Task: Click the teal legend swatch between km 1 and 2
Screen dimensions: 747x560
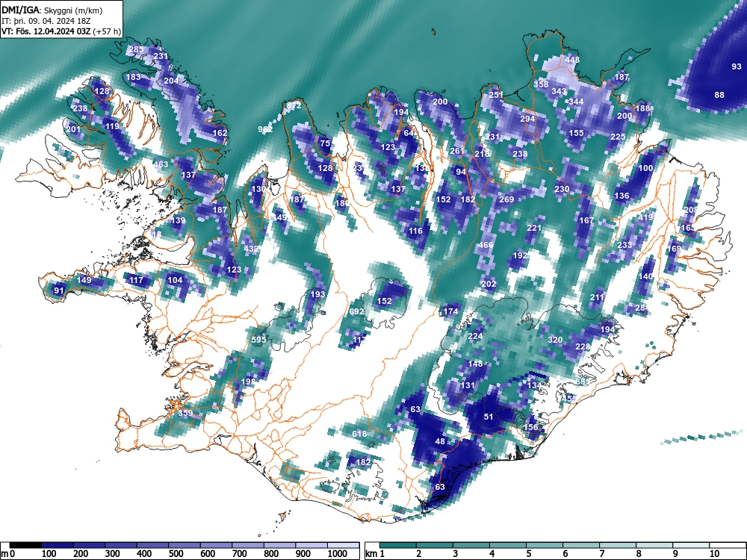Action: point(398,545)
